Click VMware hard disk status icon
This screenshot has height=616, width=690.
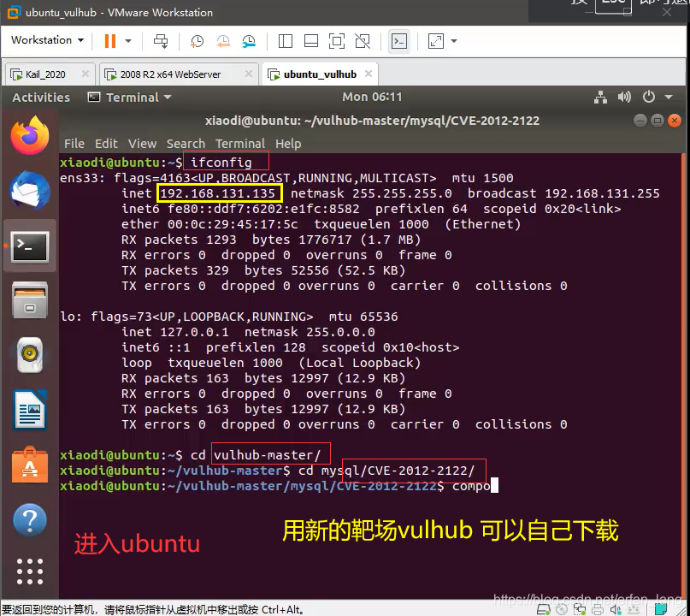(x=544, y=609)
